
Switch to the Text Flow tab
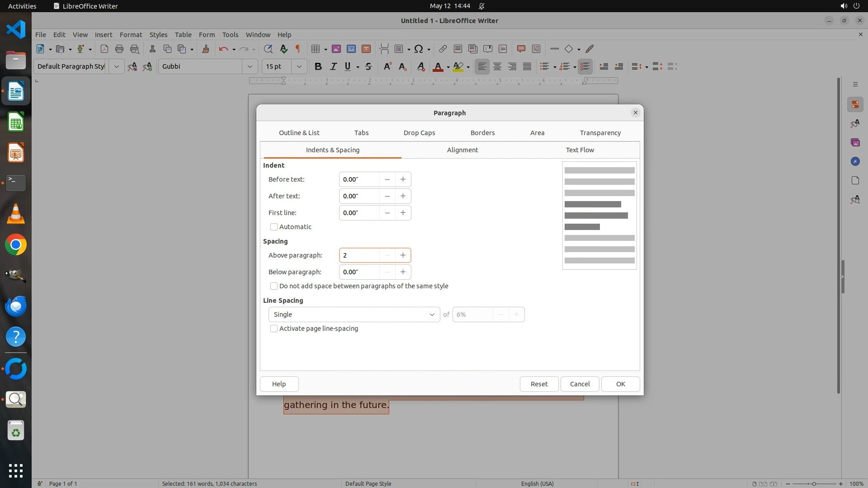(580, 150)
